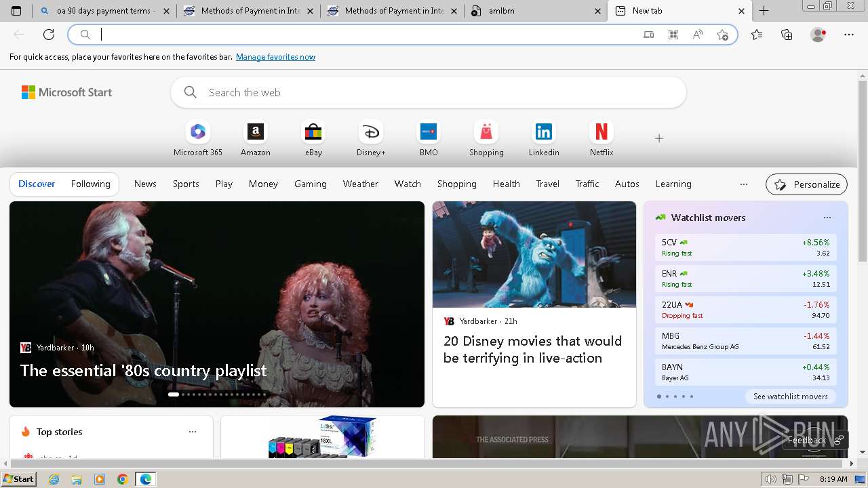The height and width of the screenshot is (488, 868).
Task: Open the profile avatar icon
Action: point(818,35)
